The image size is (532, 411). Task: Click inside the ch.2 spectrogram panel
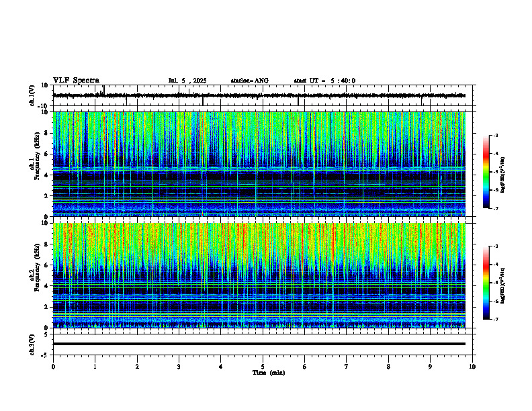[x=259, y=275]
